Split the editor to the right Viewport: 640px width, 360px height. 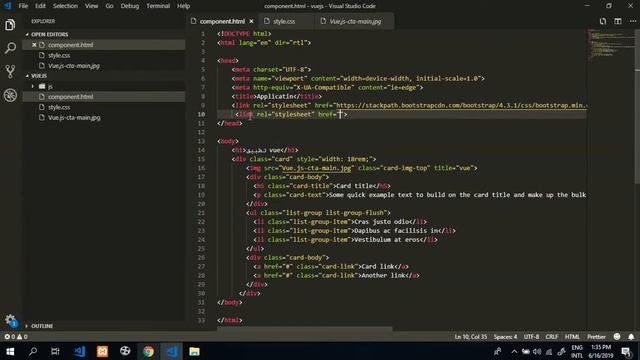point(618,21)
